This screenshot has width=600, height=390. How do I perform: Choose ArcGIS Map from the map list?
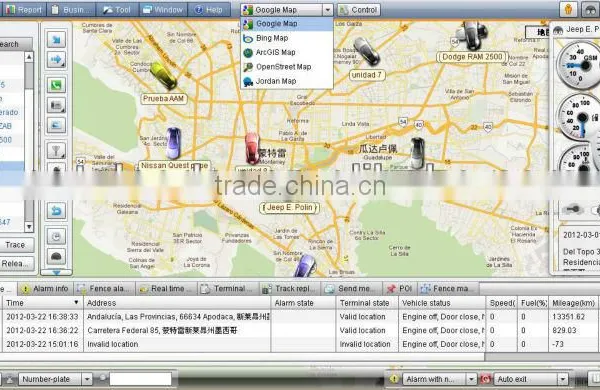pyautogui.click(x=287, y=52)
